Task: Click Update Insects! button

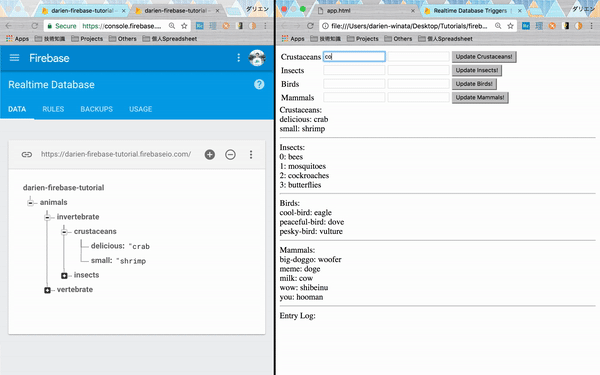Action: (x=476, y=70)
